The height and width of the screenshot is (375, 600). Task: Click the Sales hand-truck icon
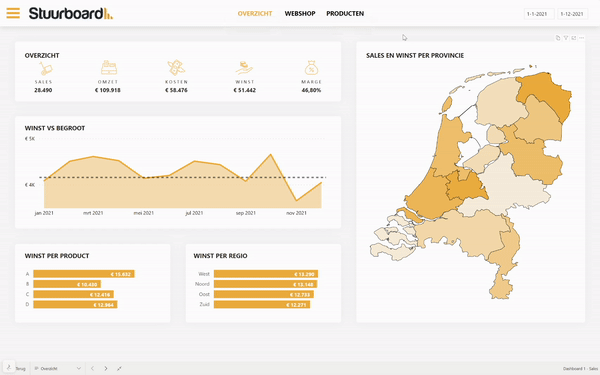point(46,68)
